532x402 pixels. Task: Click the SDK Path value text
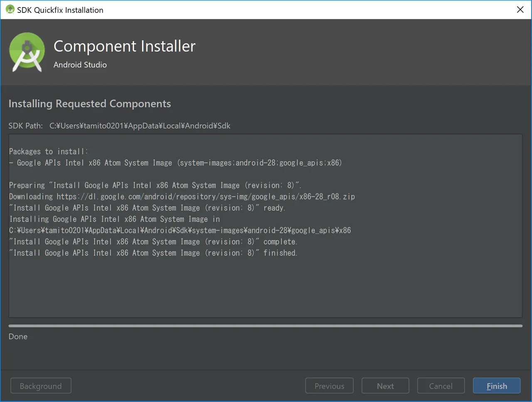pyautogui.click(x=140, y=126)
